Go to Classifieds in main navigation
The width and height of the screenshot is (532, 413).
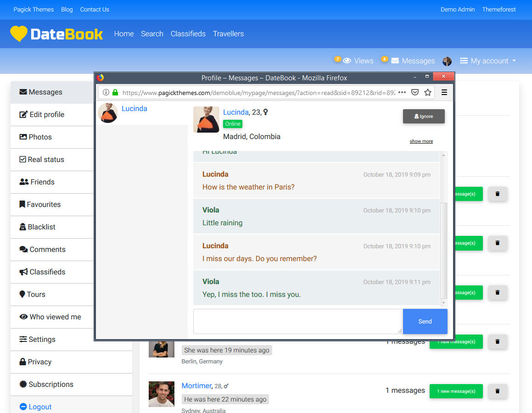click(188, 34)
